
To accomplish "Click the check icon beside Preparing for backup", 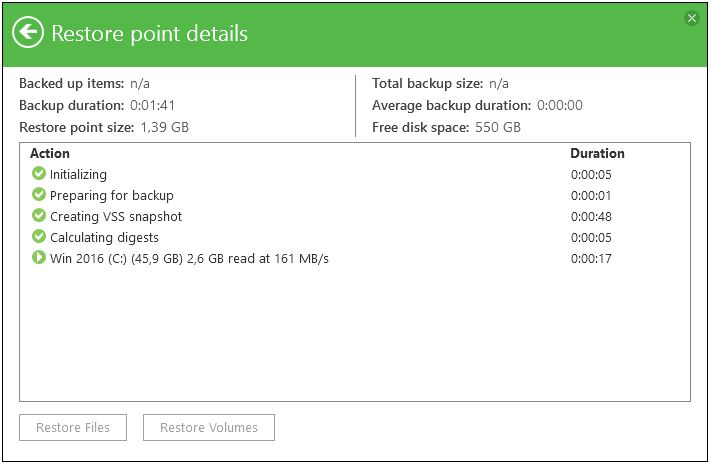I will click(x=39, y=194).
